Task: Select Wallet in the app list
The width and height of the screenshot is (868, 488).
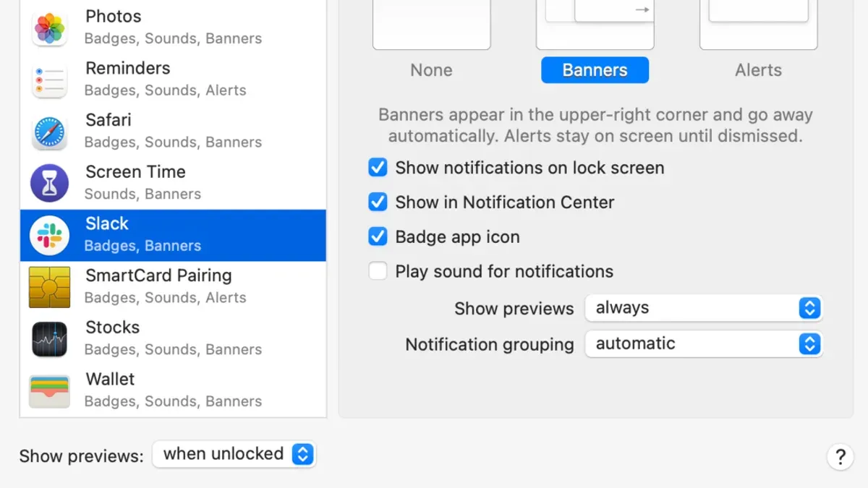Action: point(173,391)
